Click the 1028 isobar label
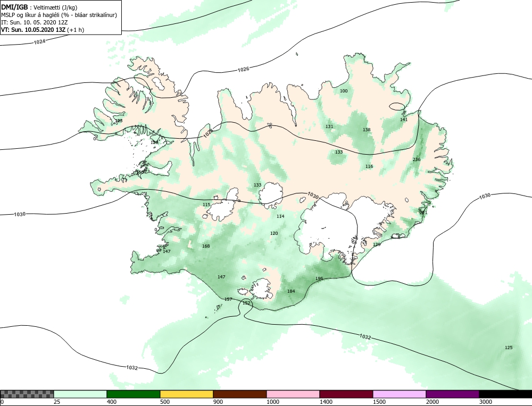The width and height of the screenshot is (532, 406). [209, 133]
